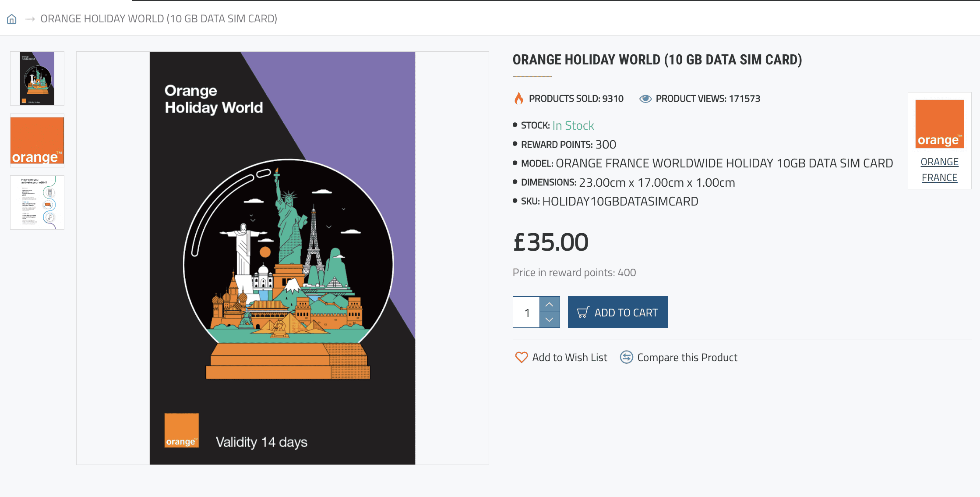
Task: Click Add to Wish List link
Action: pyautogui.click(x=569, y=358)
